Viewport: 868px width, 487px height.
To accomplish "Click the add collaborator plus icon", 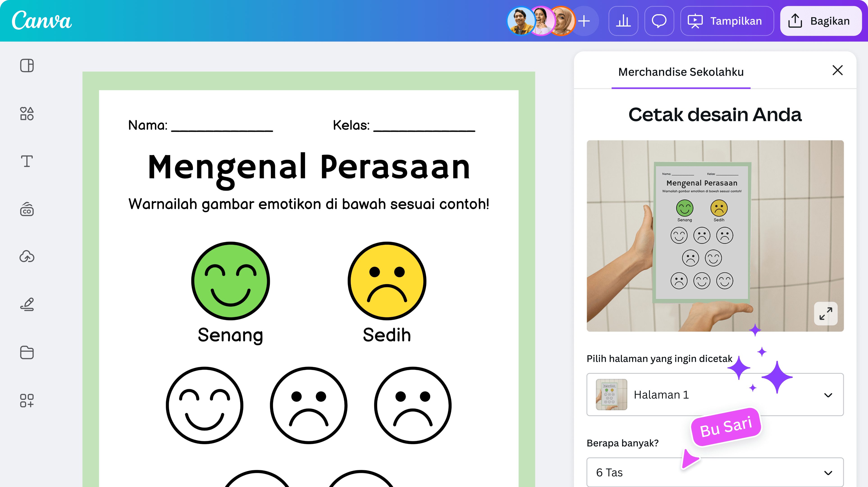I will [584, 21].
